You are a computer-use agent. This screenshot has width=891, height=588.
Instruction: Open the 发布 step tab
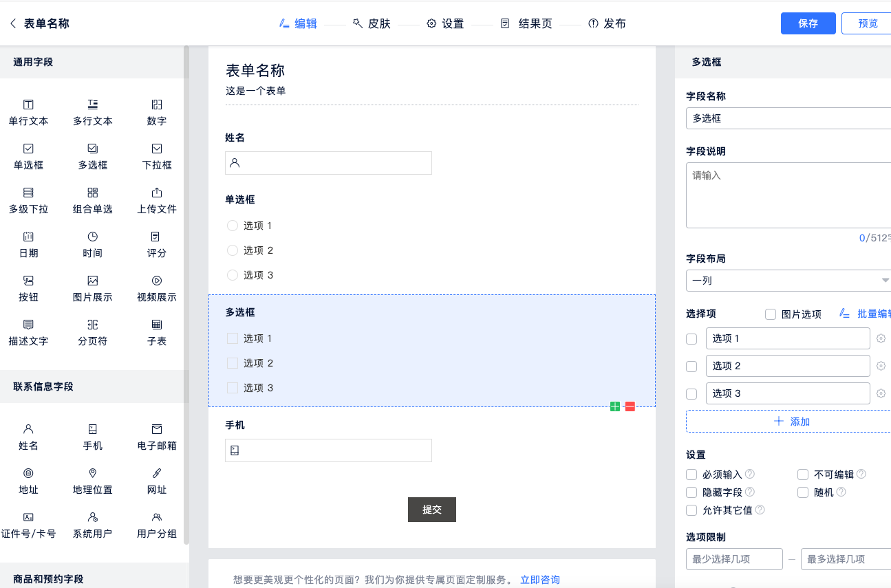[607, 24]
